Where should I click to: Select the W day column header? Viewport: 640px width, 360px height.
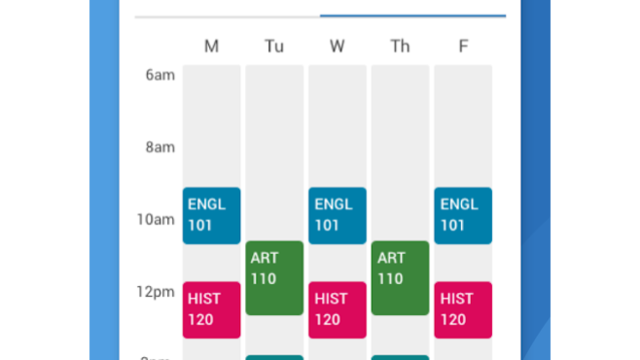pyautogui.click(x=337, y=46)
